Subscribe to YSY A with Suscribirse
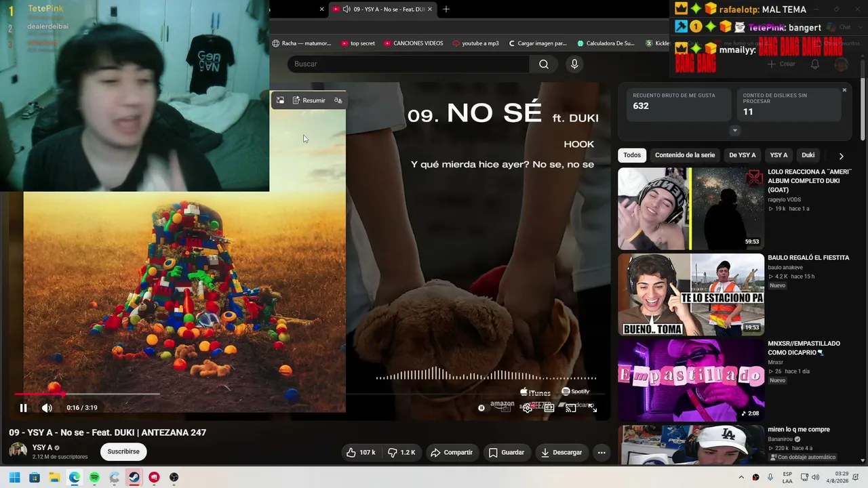This screenshot has height=488, width=868. tap(123, 451)
